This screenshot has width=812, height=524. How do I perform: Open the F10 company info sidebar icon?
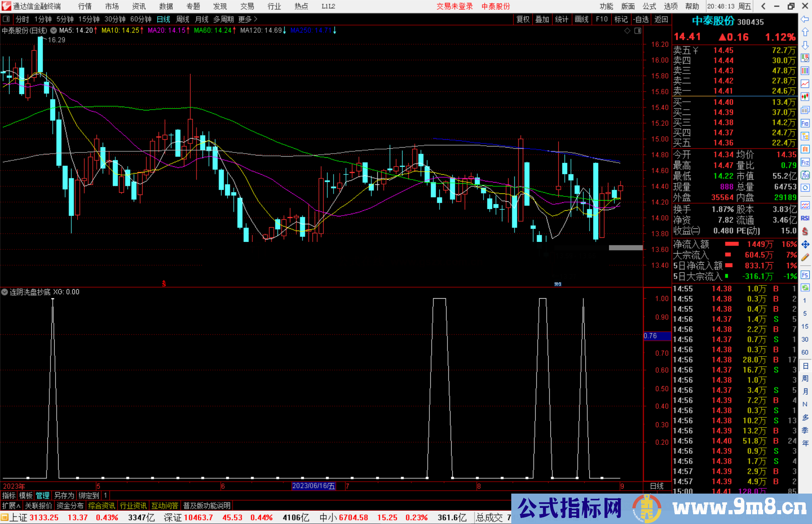pos(805,123)
